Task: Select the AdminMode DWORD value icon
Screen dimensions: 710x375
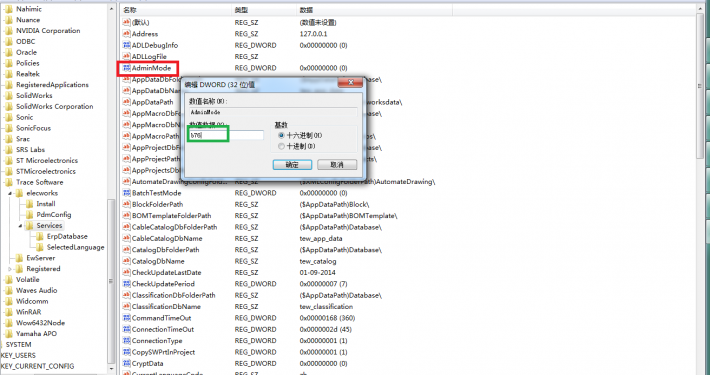Action: pyautogui.click(x=127, y=68)
